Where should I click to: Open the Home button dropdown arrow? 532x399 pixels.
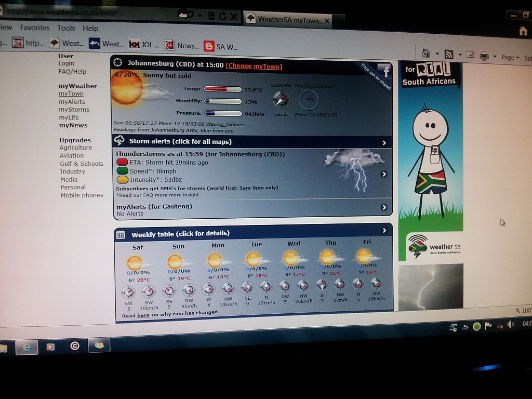(x=437, y=54)
